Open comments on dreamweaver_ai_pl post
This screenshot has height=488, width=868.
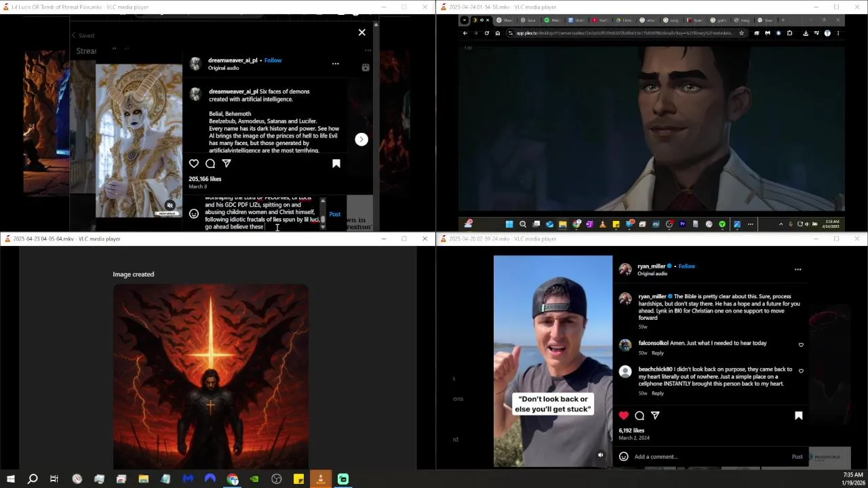210,163
